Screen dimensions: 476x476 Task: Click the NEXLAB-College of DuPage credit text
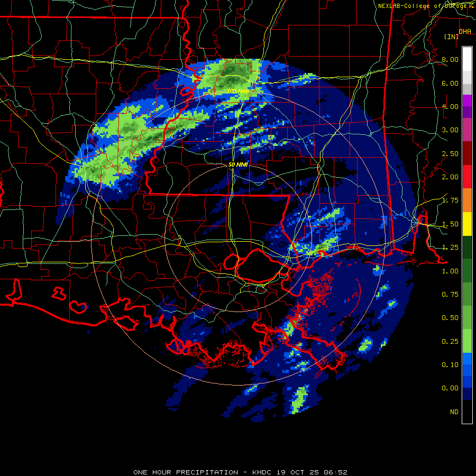click(422, 6)
